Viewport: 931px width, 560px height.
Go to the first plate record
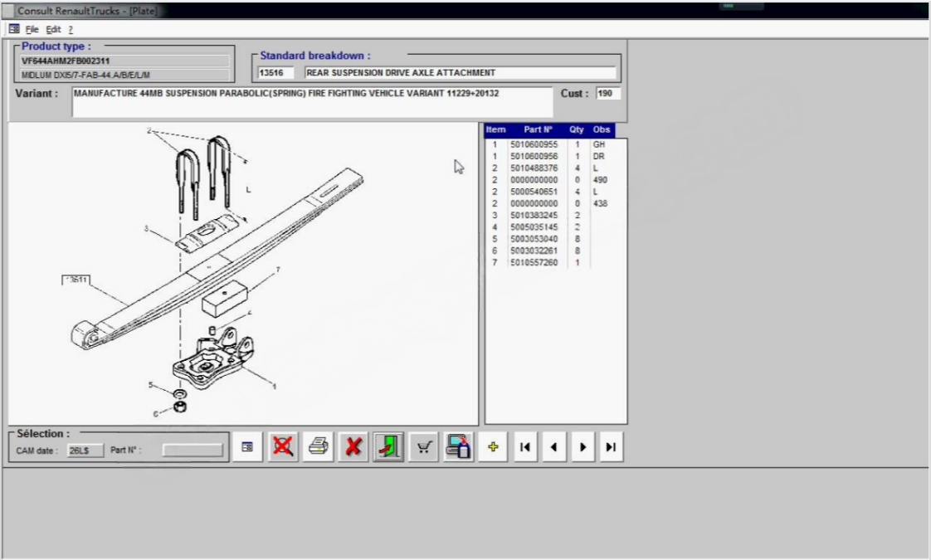[x=525, y=447]
